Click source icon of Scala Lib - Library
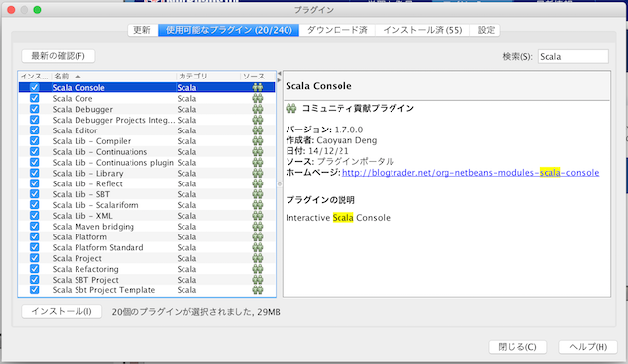628x364 pixels. (x=258, y=173)
